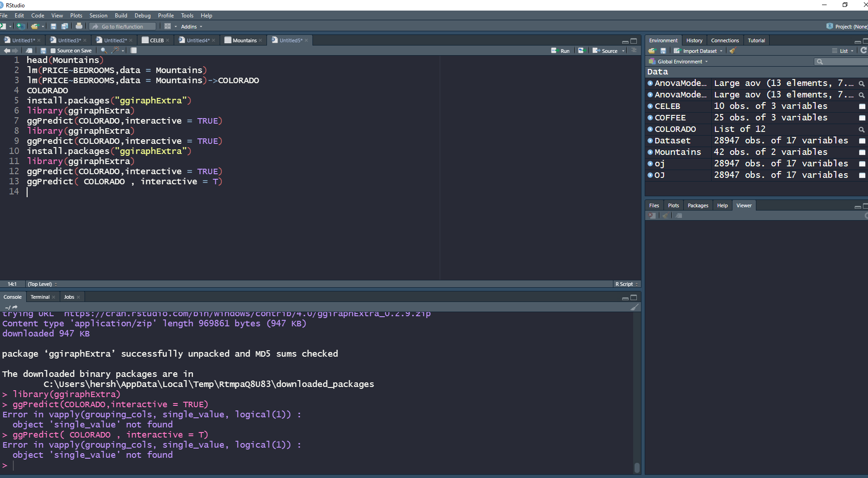Refresh the environment with the refresh icon
This screenshot has height=478, width=868.
[x=864, y=51]
